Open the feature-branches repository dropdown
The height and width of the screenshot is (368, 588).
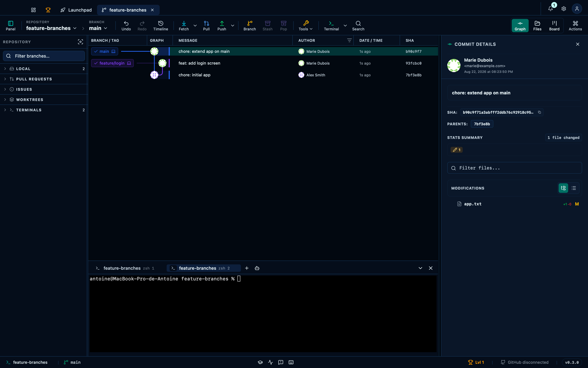pyautogui.click(x=51, y=28)
